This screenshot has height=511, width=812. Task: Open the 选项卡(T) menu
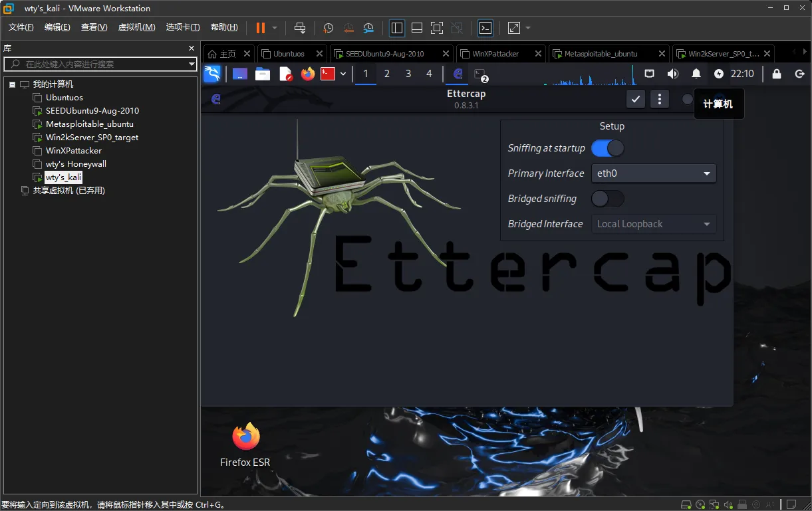click(183, 27)
